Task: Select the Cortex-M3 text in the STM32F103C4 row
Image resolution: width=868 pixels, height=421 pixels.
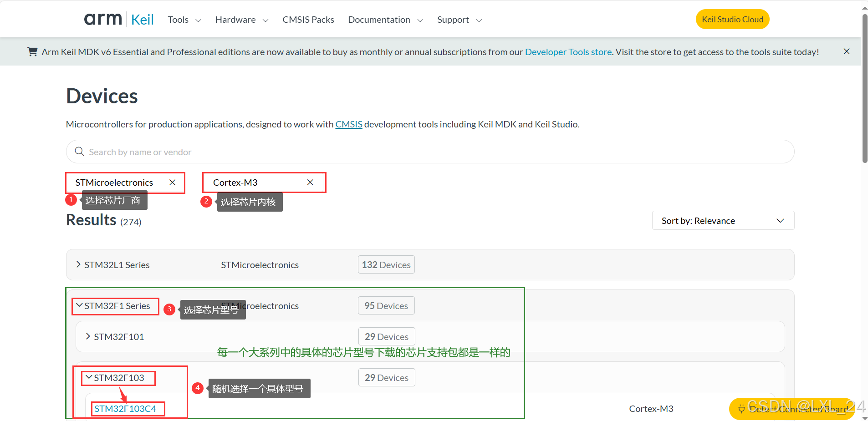Action: (651, 409)
